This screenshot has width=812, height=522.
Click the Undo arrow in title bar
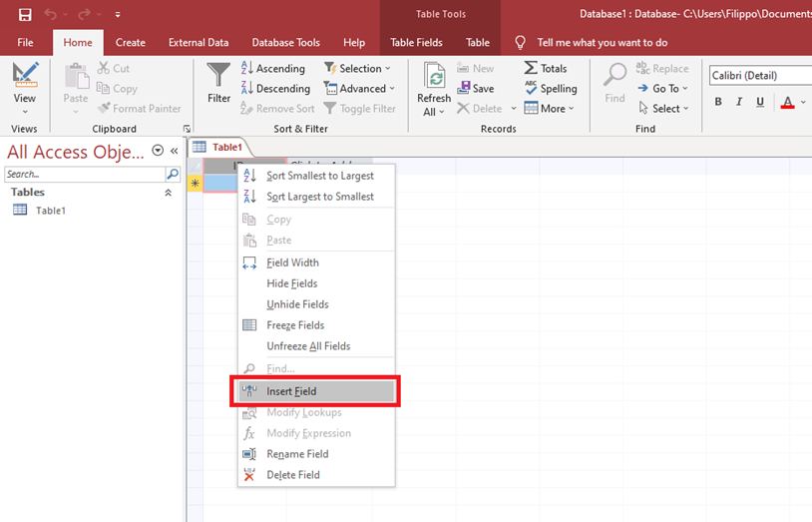click(x=50, y=15)
